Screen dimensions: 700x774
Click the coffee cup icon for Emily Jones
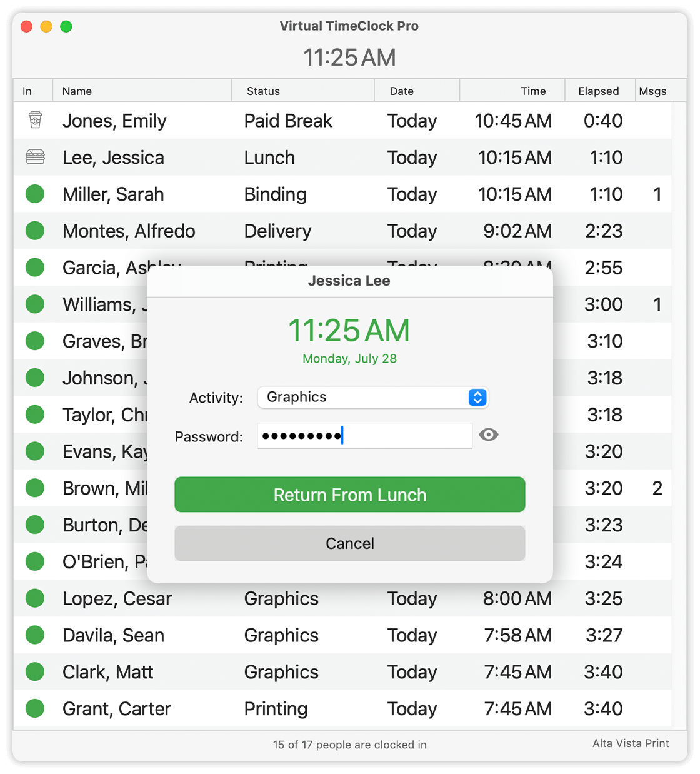click(x=36, y=120)
